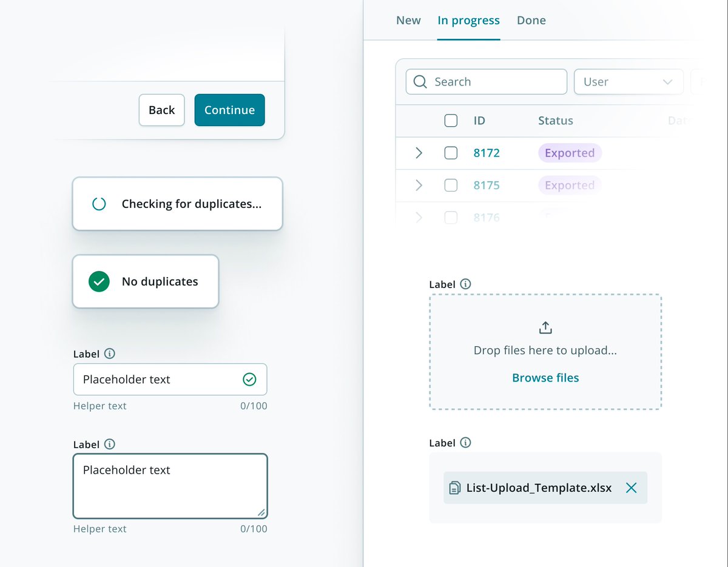
Task: Click info icon beside upload dropzone Label
Action: click(x=465, y=284)
